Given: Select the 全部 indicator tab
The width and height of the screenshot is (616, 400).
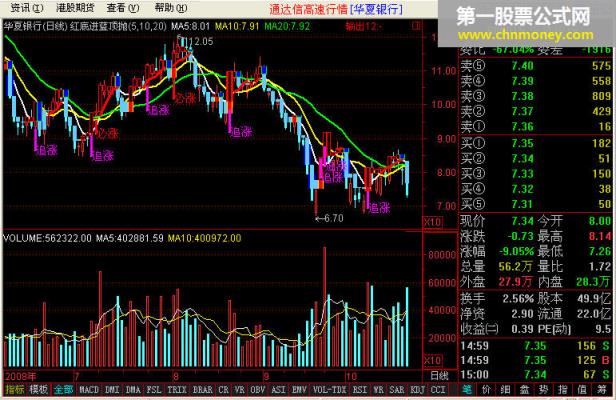Looking at the screenshot, I should (x=64, y=389).
